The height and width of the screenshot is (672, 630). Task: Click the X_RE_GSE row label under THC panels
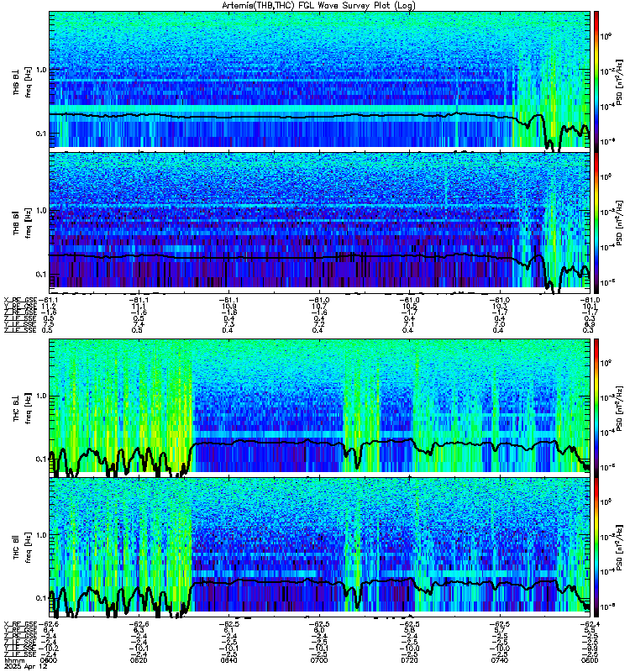tap(20, 624)
